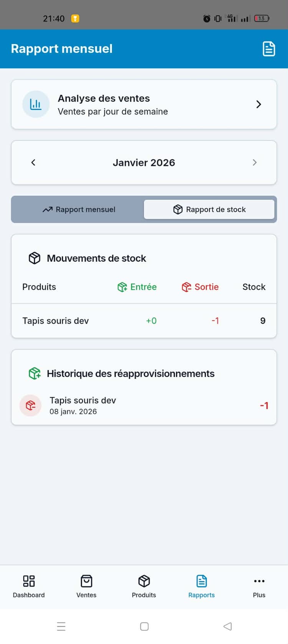Click the Entrée column header

(137, 287)
